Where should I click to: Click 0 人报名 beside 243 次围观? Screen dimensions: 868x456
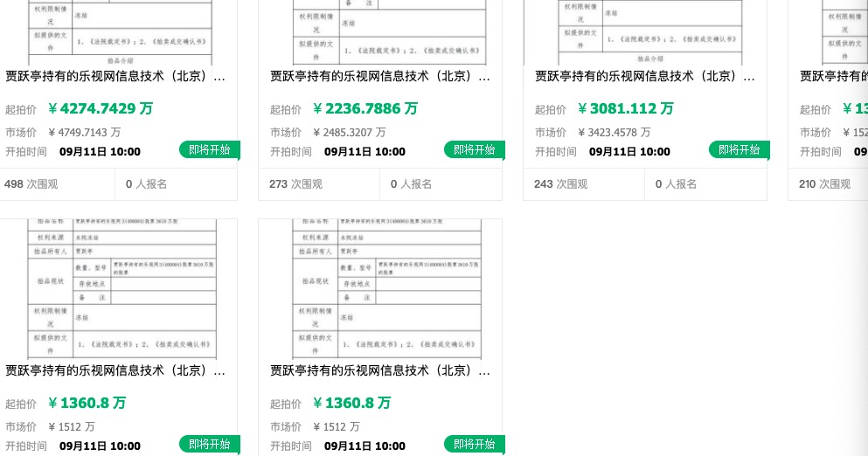click(x=676, y=184)
